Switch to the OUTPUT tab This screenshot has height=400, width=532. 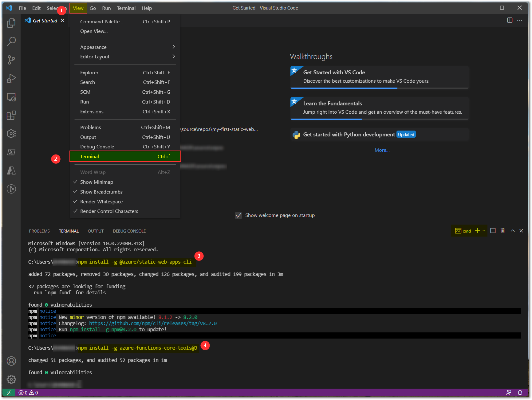[x=95, y=231]
